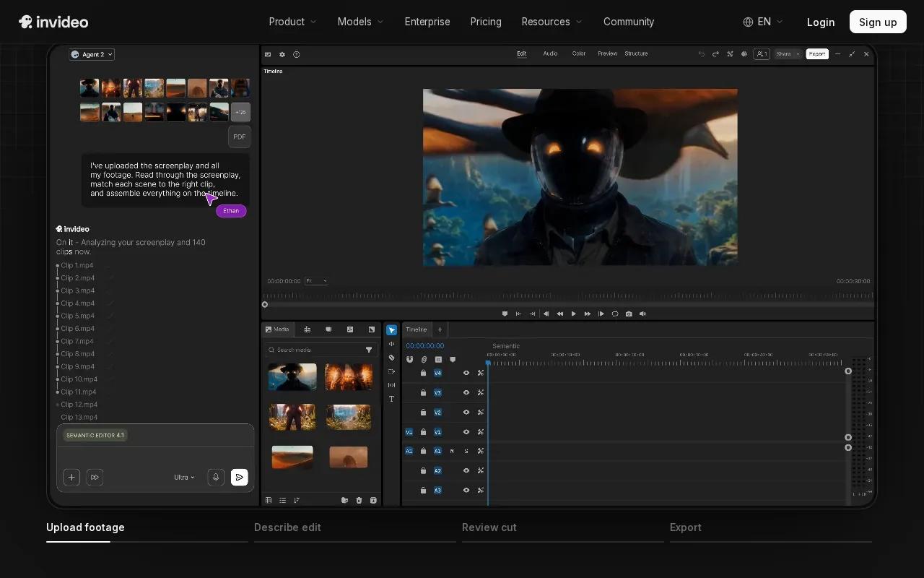Open the Ultra quality dropdown

pyautogui.click(x=184, y=477)
